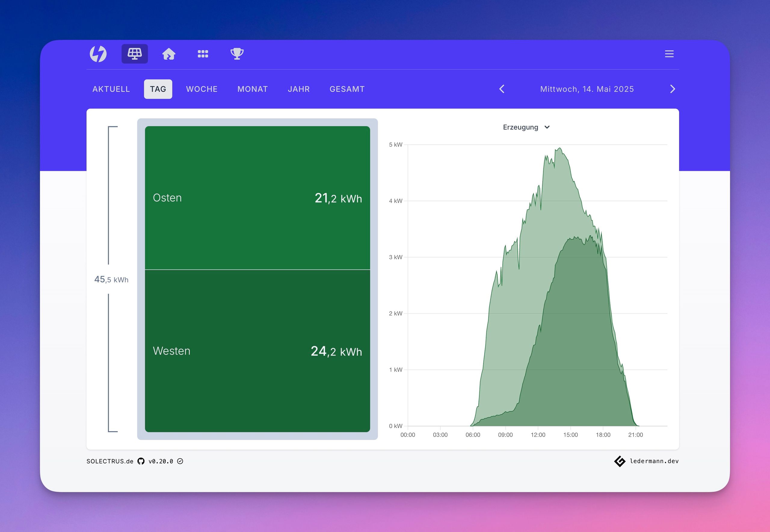Open the solar panel inverter view
Image resolution: width=770 pixels, height=532 pixels.
click(x=135, y=54)
